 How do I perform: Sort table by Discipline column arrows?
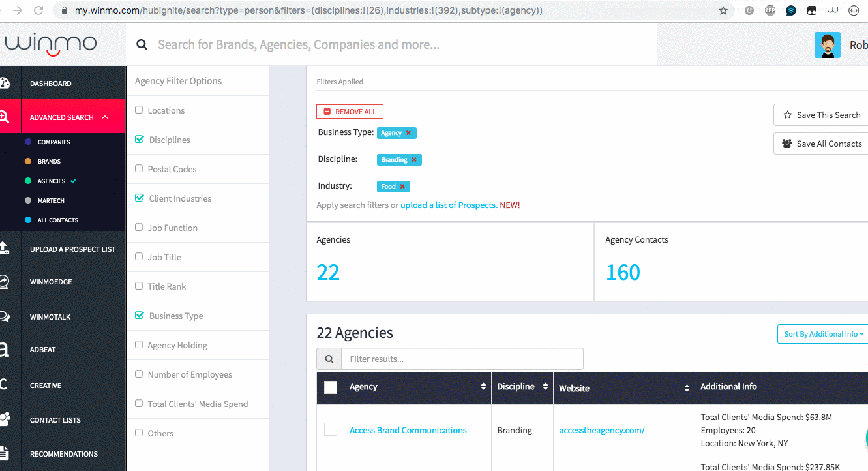[x=546, y=387]
